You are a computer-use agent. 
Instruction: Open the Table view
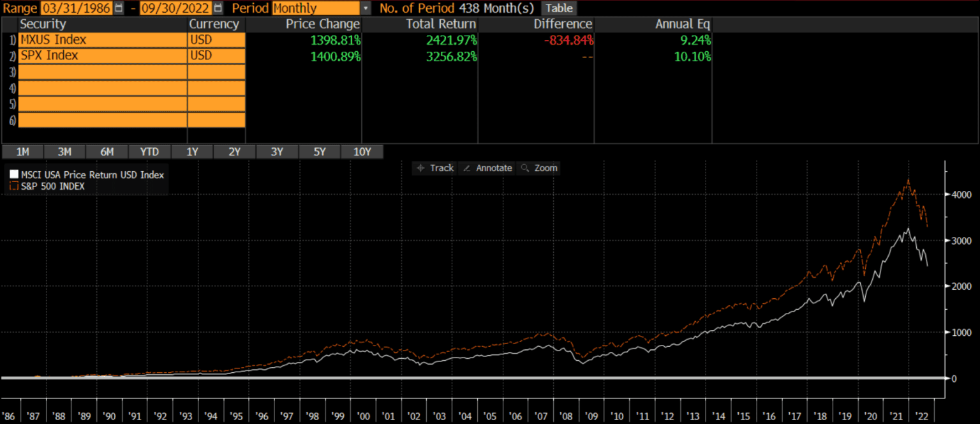tap(558, 8)
